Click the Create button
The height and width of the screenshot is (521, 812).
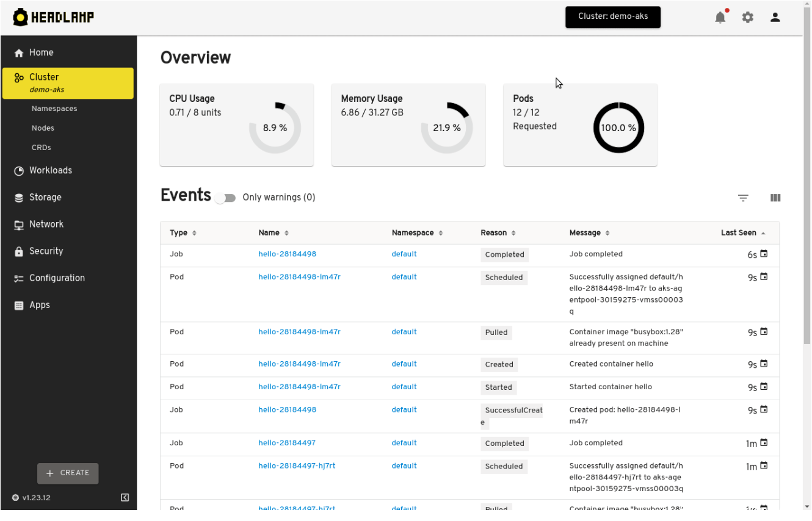68,473
